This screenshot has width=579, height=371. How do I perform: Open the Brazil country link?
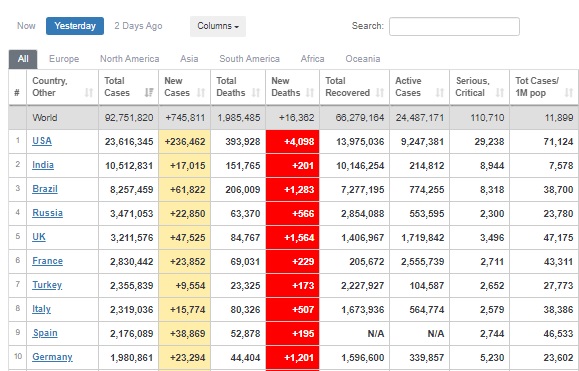tap(45, 189)
